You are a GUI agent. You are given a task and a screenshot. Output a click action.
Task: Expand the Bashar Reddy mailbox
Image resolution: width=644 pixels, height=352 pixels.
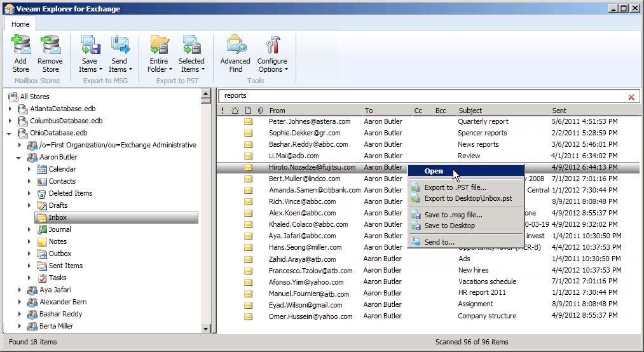[19, 314]
